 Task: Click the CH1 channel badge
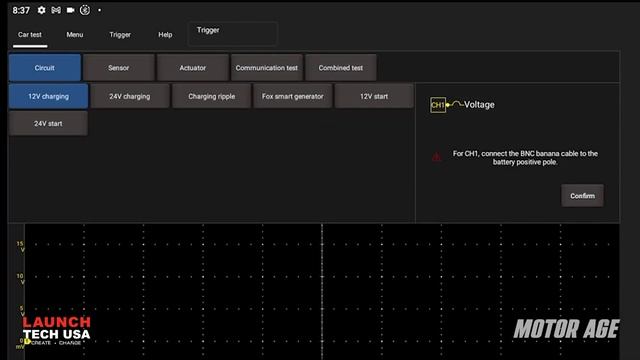(x=438, y=105)
